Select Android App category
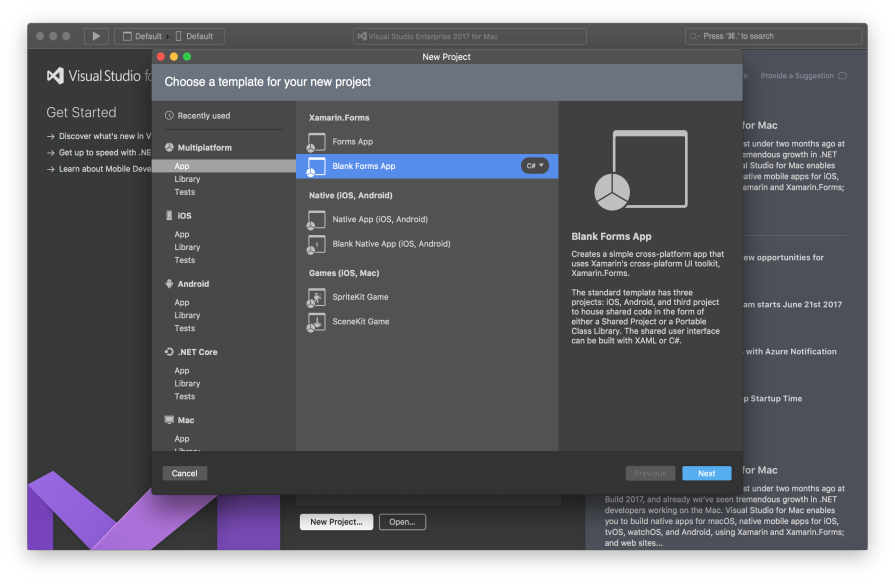Viewport: 895px width, 584px height. (182, 303)
